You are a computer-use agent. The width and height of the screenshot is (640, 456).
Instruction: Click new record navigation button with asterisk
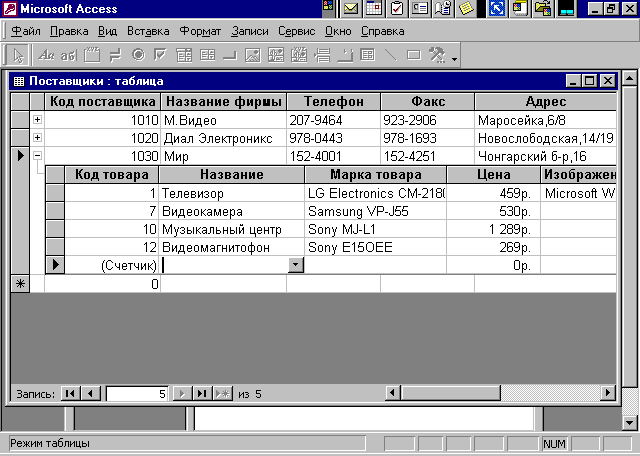pyautogui.click(x=223, y=394)
